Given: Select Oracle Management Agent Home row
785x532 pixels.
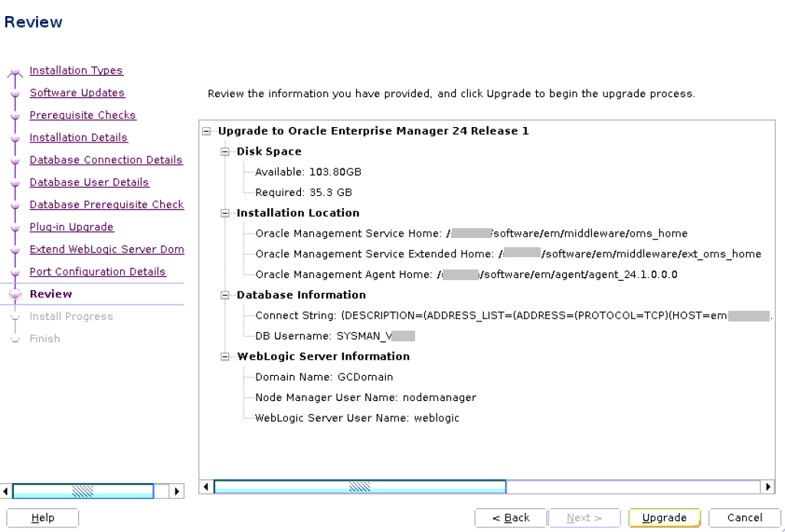Looking at the screenshot, I should coord(466,275).
